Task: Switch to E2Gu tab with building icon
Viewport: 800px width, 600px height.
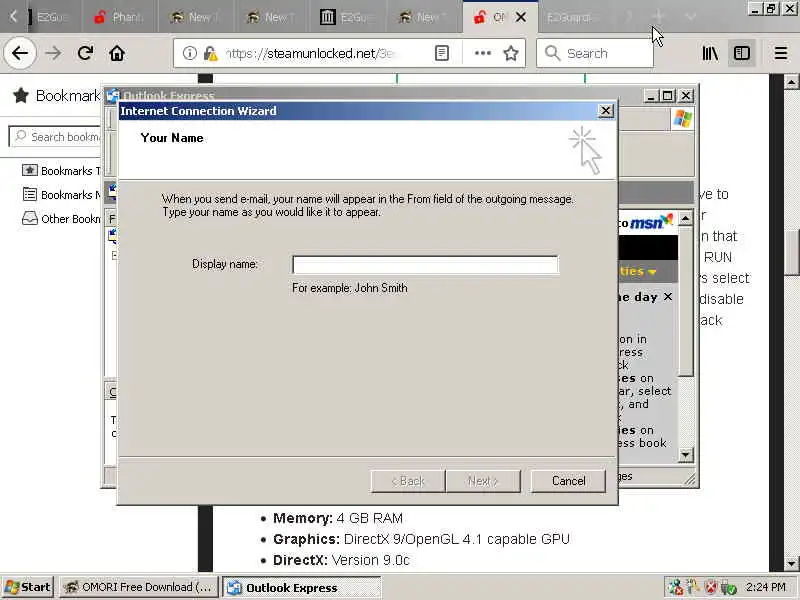Action: [x=348, y=17]
